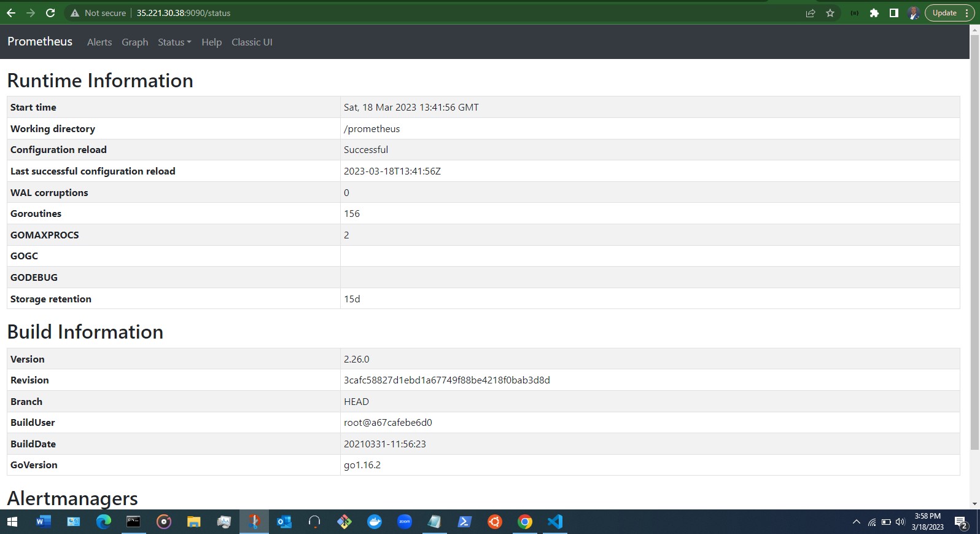Open PowerShell from the taskbar
980x534 pixels.
[465, 522]
